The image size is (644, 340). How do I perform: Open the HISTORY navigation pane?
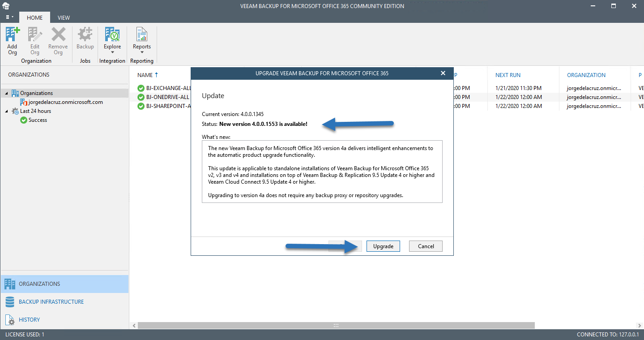point(64,320)
